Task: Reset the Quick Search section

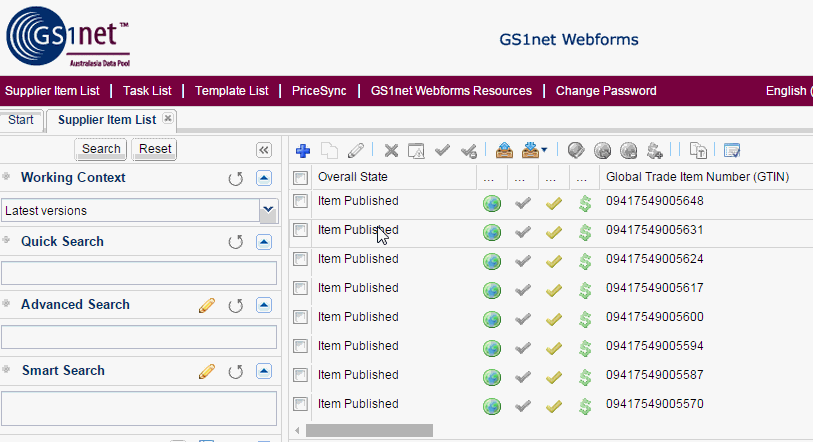Action: tap(236, 242)
